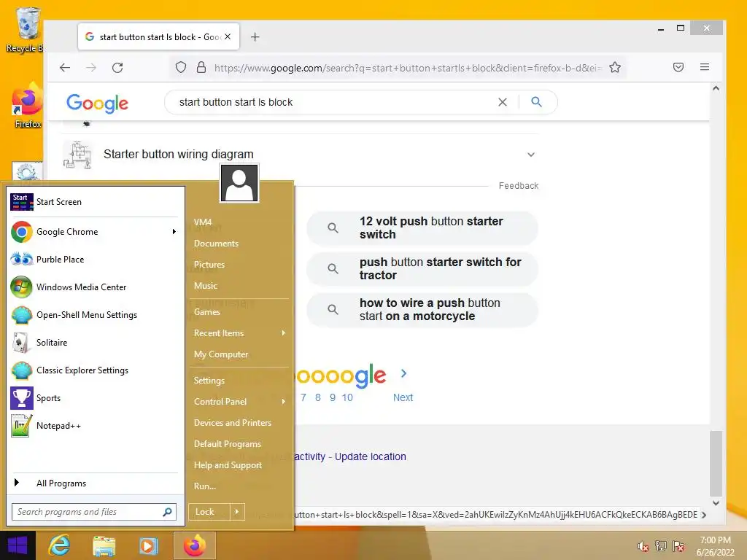Viewport: 747px width, 560px height.
Task: Open Classic Explorer Settings
Action: click(x=96, y=370)
